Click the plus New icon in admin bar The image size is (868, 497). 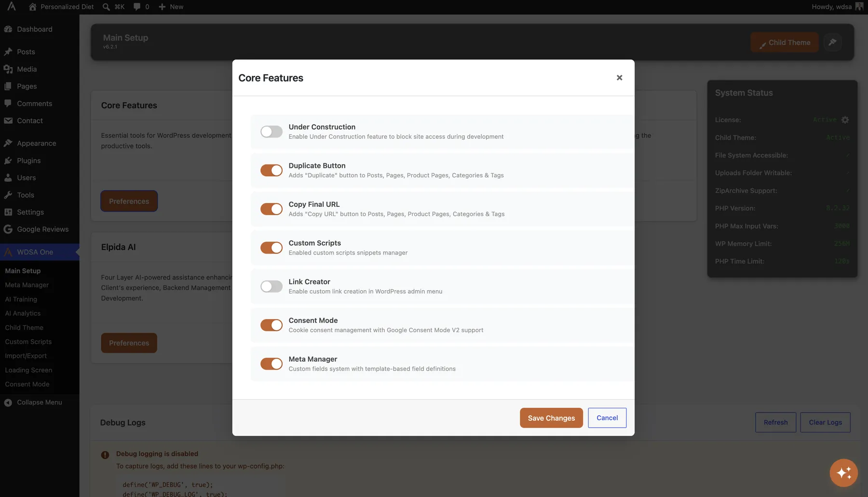(162, 7)
